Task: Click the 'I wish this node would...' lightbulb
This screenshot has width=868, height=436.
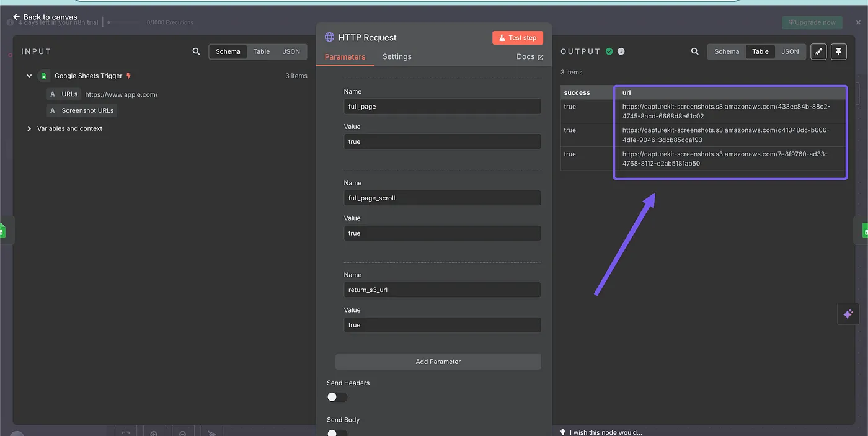Action: coord(562,432)
